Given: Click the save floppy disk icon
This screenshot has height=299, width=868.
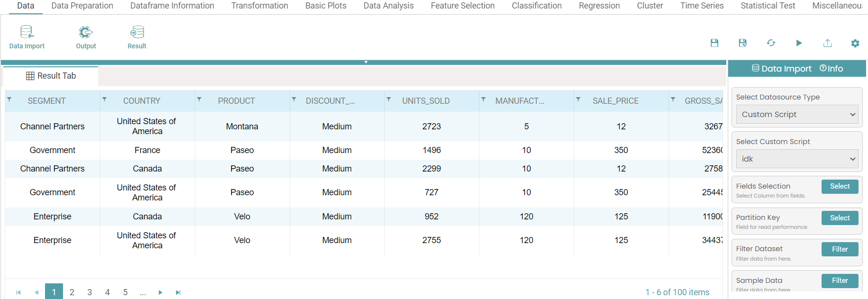Looking at the screenshot, I should tap(714, 43).
